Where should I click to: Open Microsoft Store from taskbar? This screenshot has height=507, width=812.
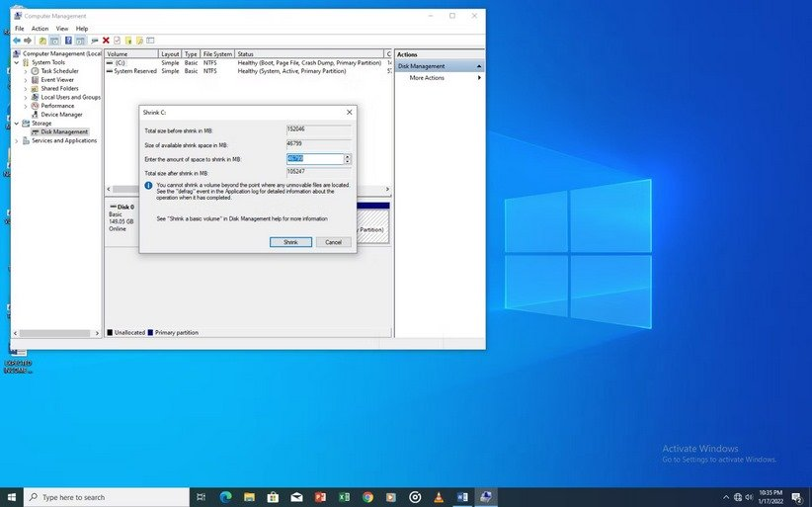(273, 497)
